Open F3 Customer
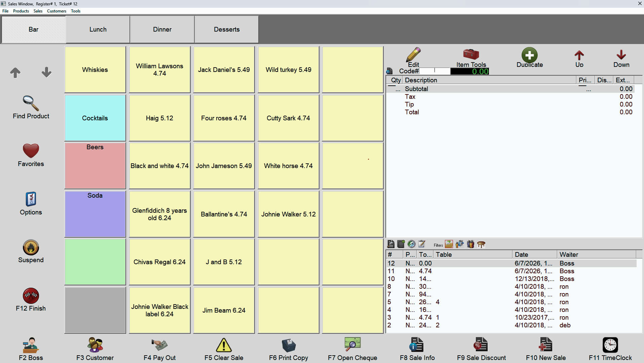The height and width of the screenshot is (363, 644). (95, 345)
